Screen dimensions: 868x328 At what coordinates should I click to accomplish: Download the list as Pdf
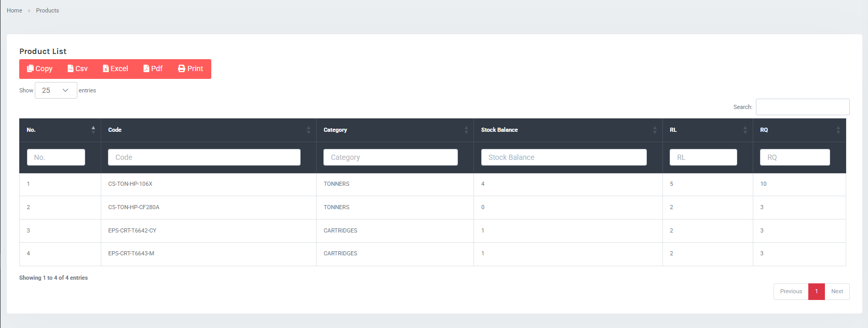pos(153,69)
